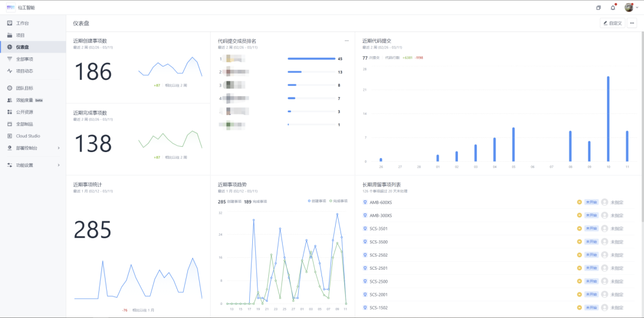
Task: Click the window-copy icon beside the bell
Action: pos(599,8)
